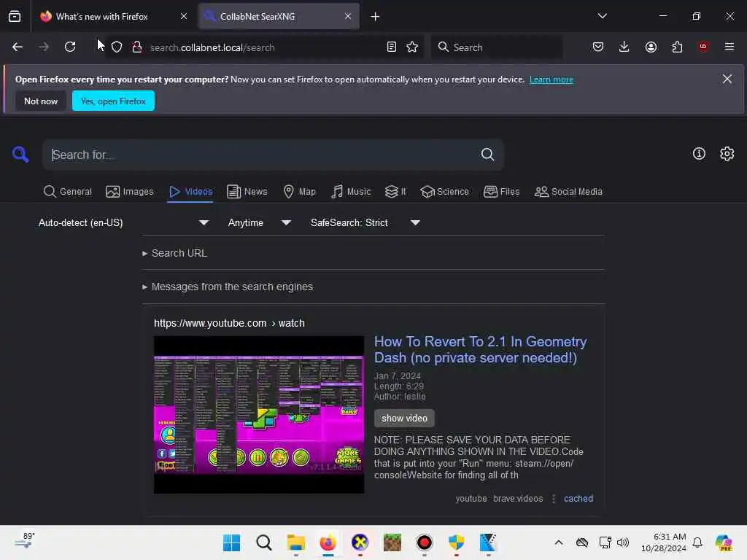Open notifications bell in taskbar
Image resolution: width=747 pixels, height=560 pixels.
[x=697, y=542]
